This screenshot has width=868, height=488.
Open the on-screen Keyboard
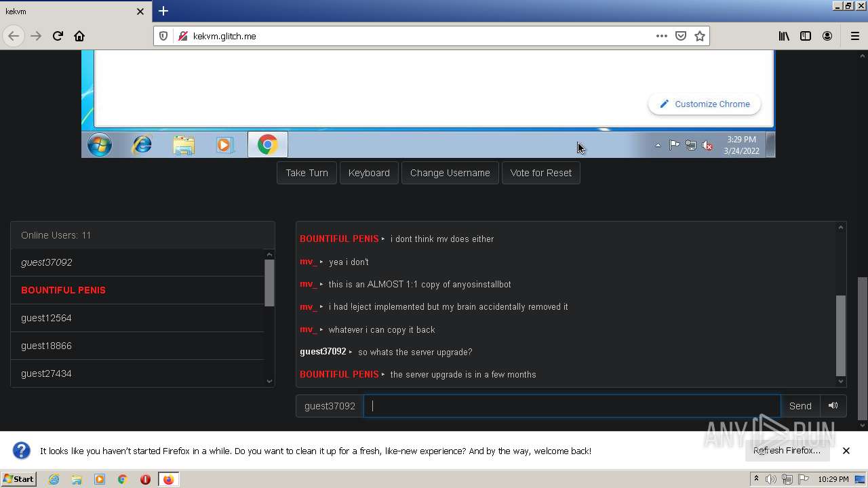369,173
